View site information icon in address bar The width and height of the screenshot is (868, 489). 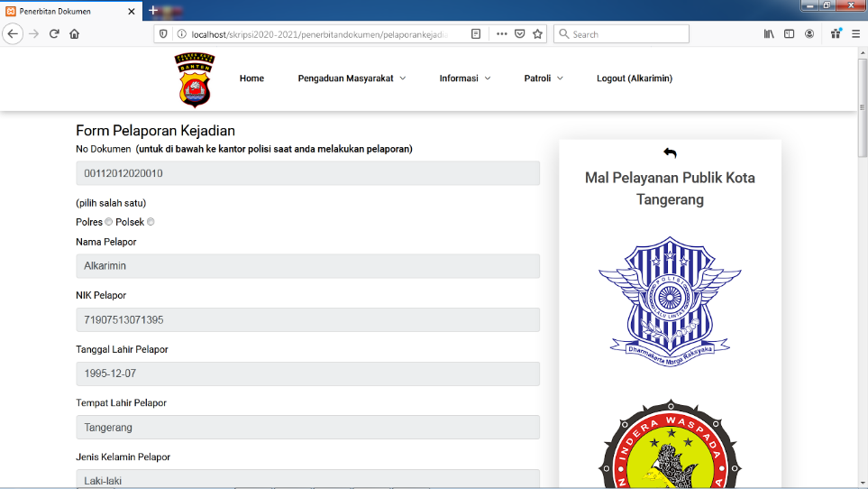point(181,33)
